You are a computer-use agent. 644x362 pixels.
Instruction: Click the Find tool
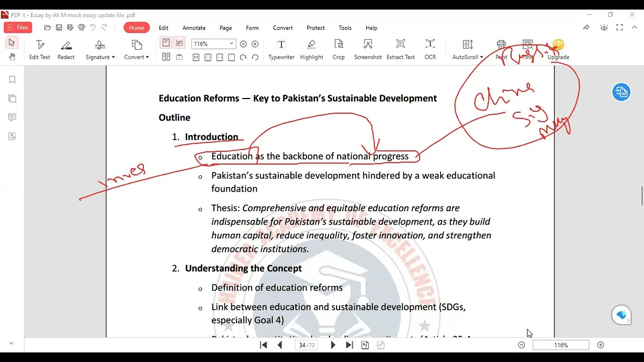pos(527,50)
